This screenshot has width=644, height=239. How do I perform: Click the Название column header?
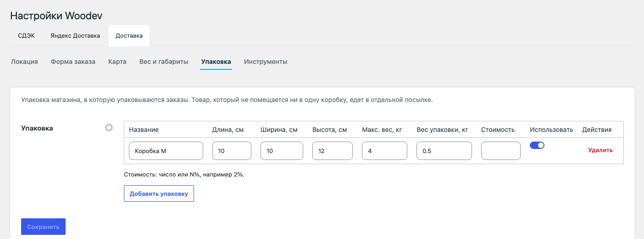point(144,130)
